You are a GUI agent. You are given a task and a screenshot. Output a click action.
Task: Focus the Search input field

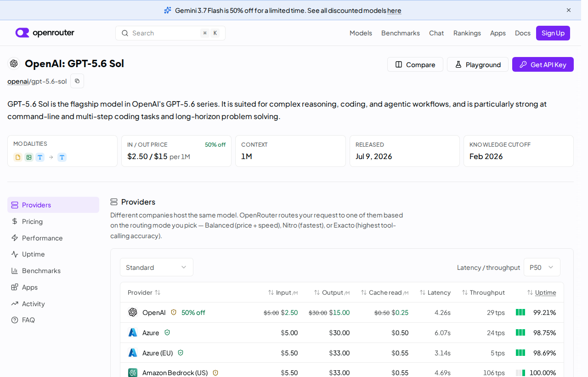pyautogui.click(x=170, y=33)
